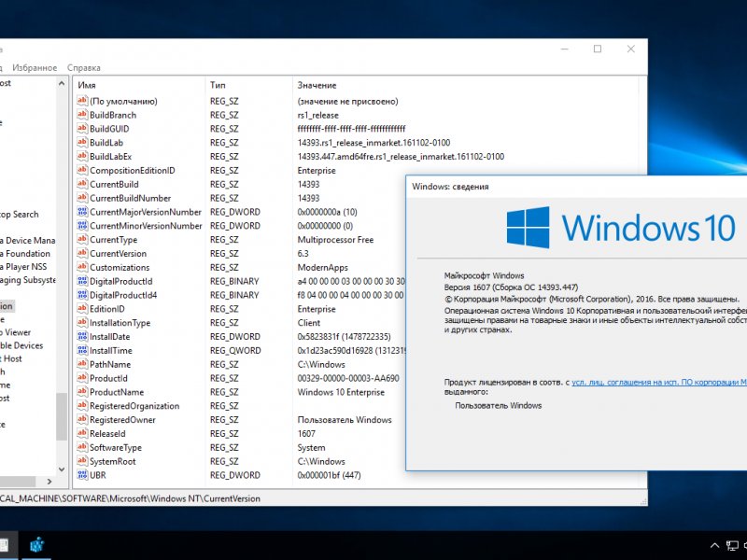Click the icon beside CurrentBuildNumber

pos(82,198)
